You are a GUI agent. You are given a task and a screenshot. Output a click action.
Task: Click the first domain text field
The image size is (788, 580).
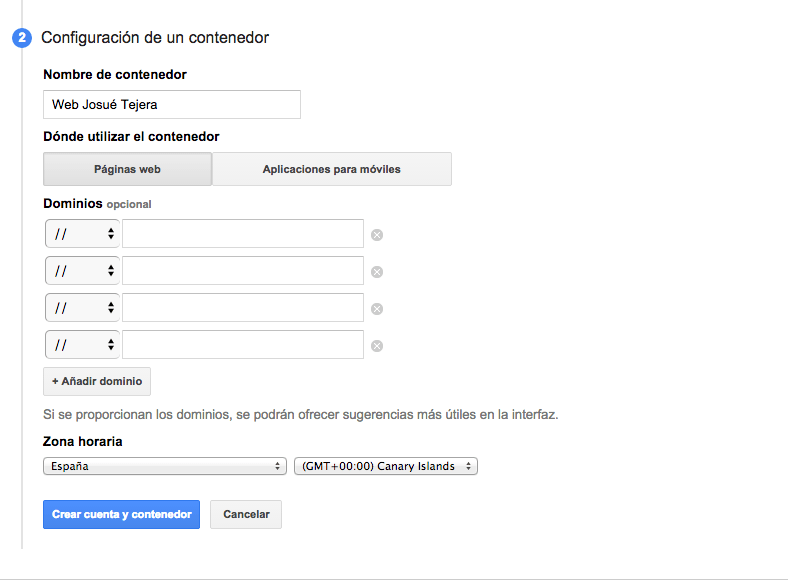(242, 234)
